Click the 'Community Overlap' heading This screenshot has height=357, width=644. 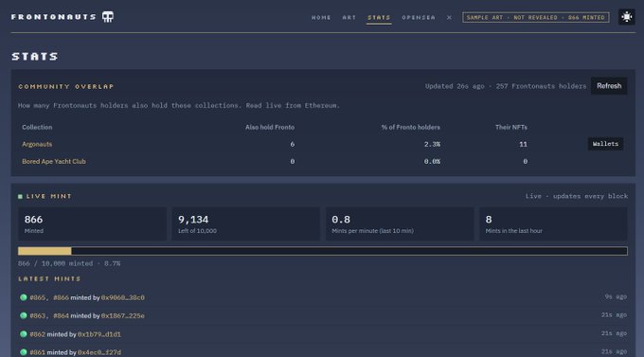65,87
